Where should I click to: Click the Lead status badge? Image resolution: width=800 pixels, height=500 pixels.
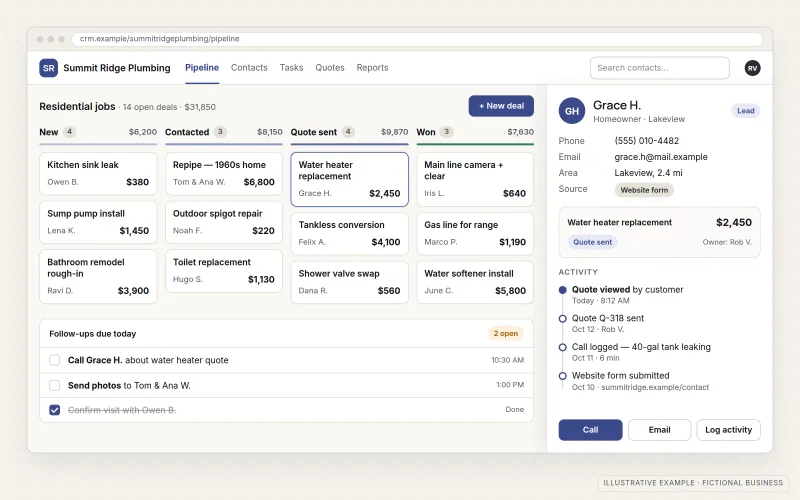pyautogui.click(x=745, y=111)
